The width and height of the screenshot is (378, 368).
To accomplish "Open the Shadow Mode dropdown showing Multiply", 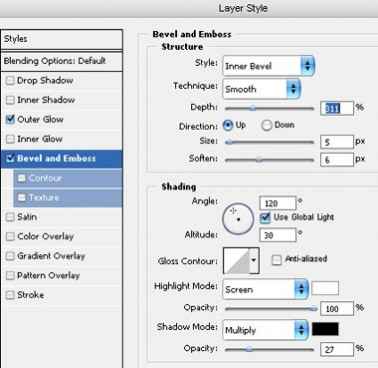I will [265, 330].
